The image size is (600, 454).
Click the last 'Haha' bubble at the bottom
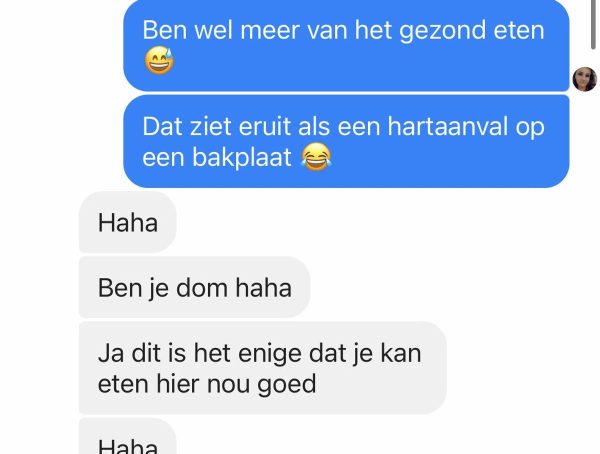click(127, 436)
